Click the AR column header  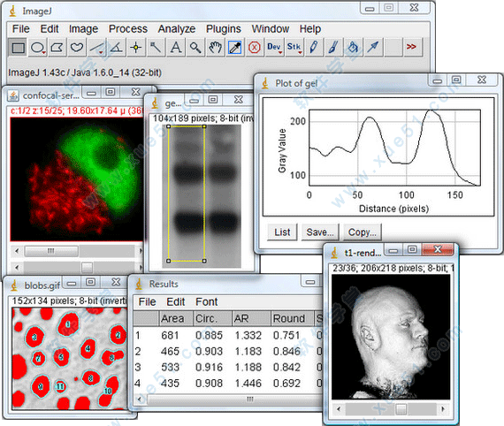click(251, 318)
